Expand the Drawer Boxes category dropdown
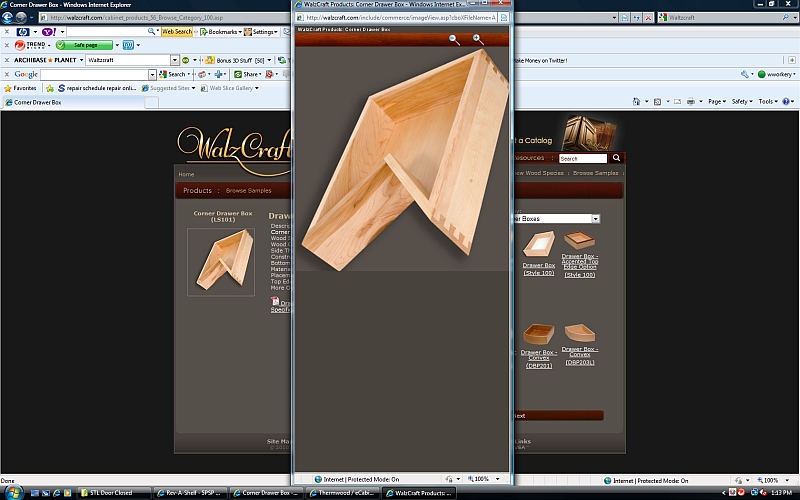800x500 pixels. [595, 219]
